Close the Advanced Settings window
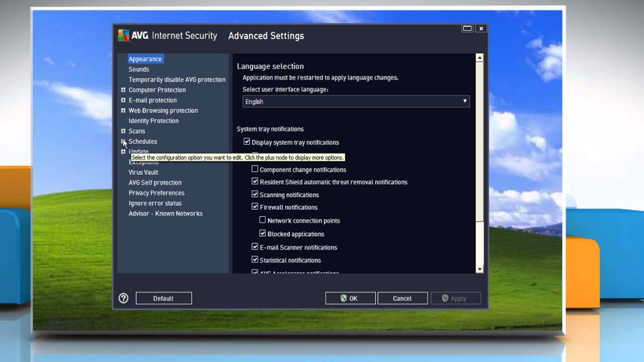The height and width of the screenshot is (362, 644). tap(481, 29)
